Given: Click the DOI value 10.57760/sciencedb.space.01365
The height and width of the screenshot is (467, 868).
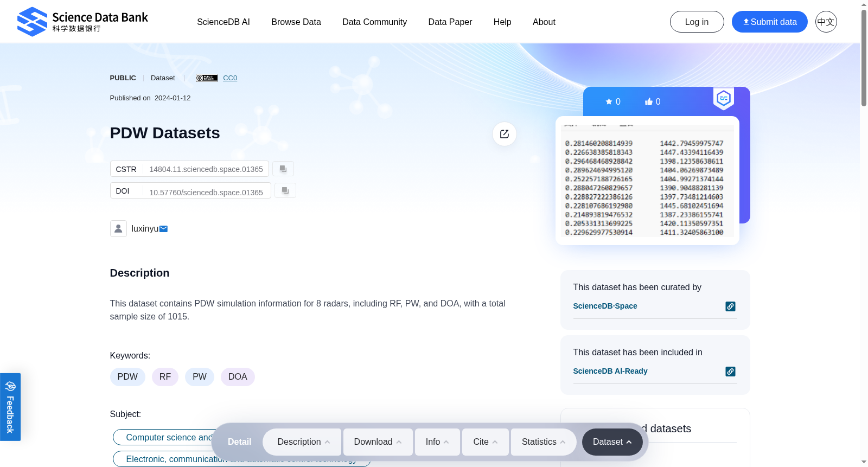Looking at the screenshot, I should click(x=206, y=192).
